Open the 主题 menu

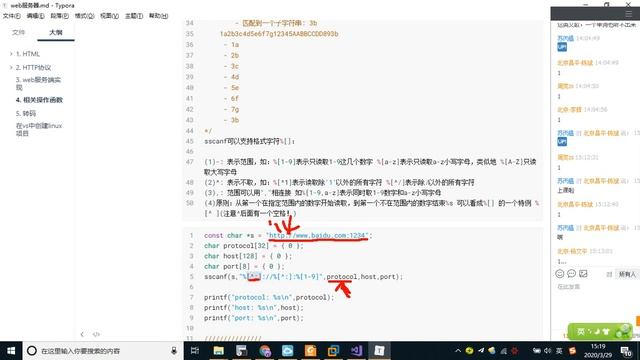tap(134, 16)
